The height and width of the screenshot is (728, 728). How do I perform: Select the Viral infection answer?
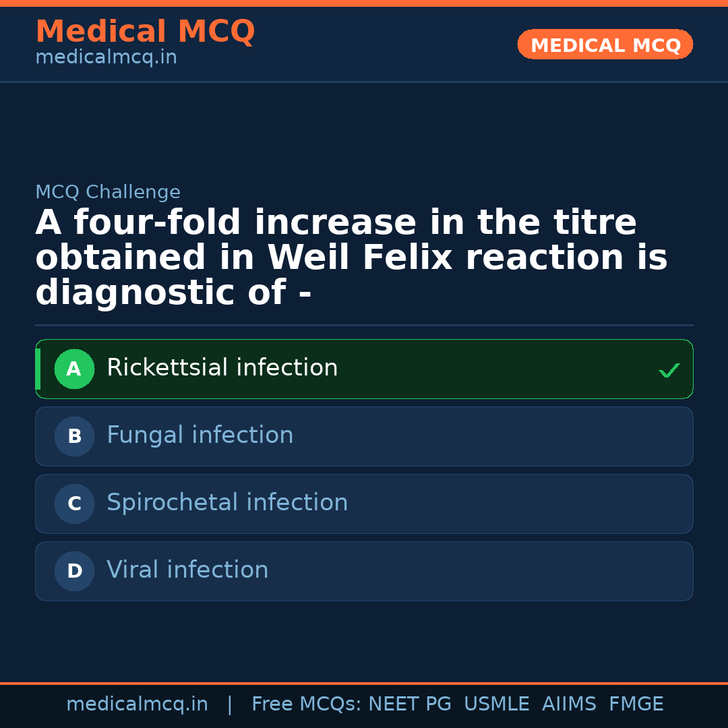tap(187, 570)
